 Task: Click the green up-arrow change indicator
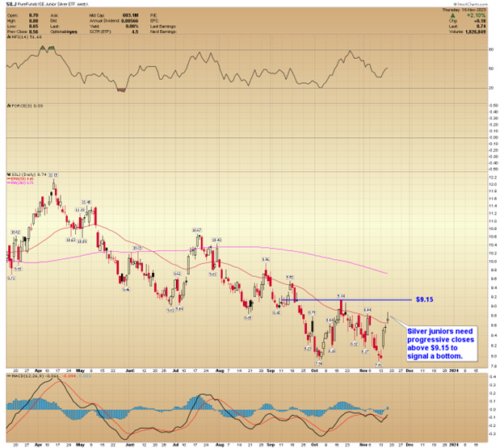pos(452,15)
